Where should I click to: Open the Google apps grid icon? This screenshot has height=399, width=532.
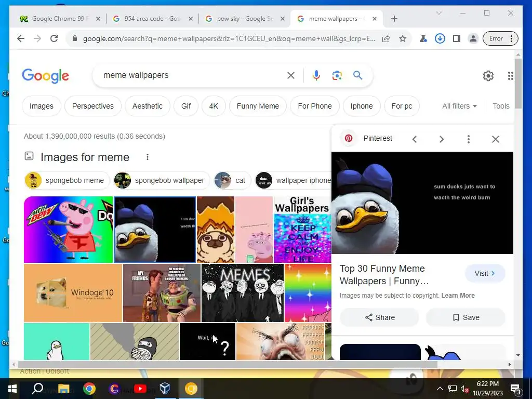tap(510, 76)
